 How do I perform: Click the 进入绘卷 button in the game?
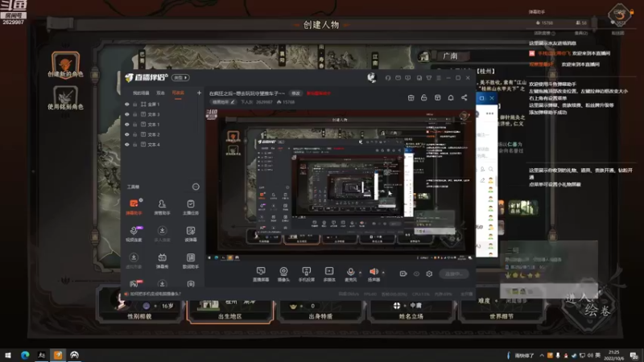pyautogui.click(x=588, y=305)
